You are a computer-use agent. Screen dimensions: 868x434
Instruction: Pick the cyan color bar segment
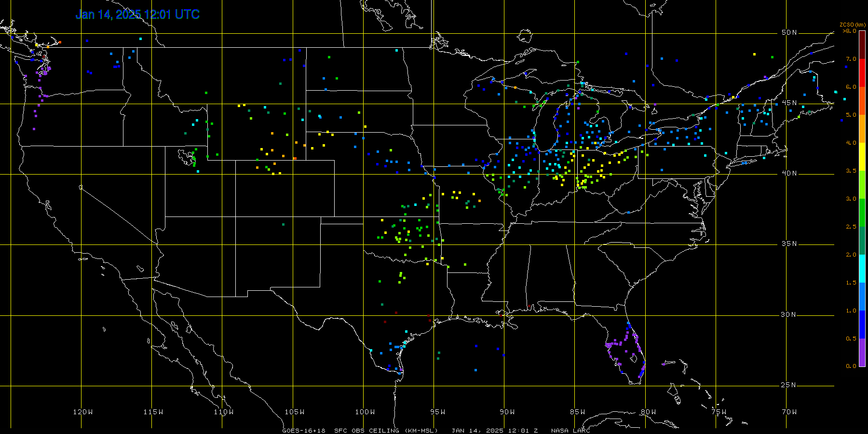click(x=862, y=269)
